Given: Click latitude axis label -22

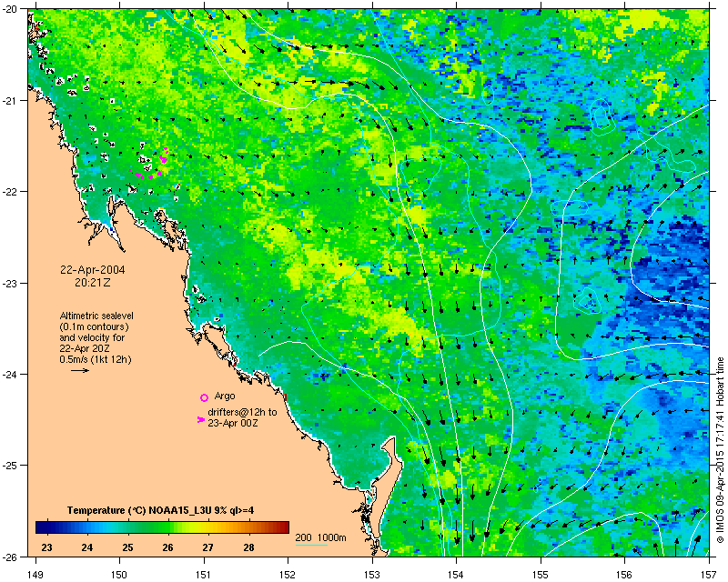Looking at the screenshot, I should (10, 192).
